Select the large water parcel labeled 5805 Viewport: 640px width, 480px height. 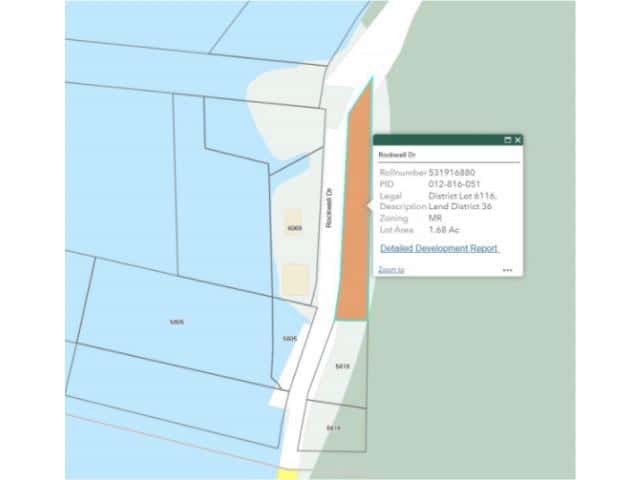pos(178,321)
